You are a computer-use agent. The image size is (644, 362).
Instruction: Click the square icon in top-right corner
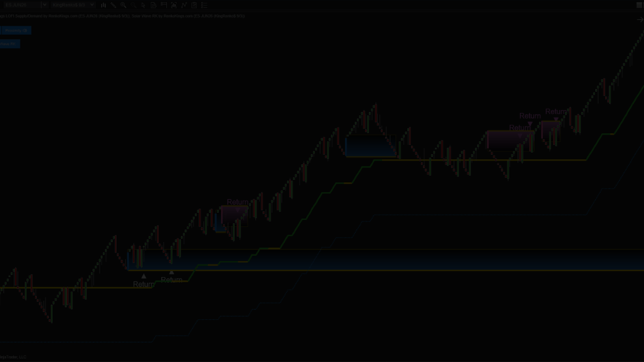tap(639, 5)
